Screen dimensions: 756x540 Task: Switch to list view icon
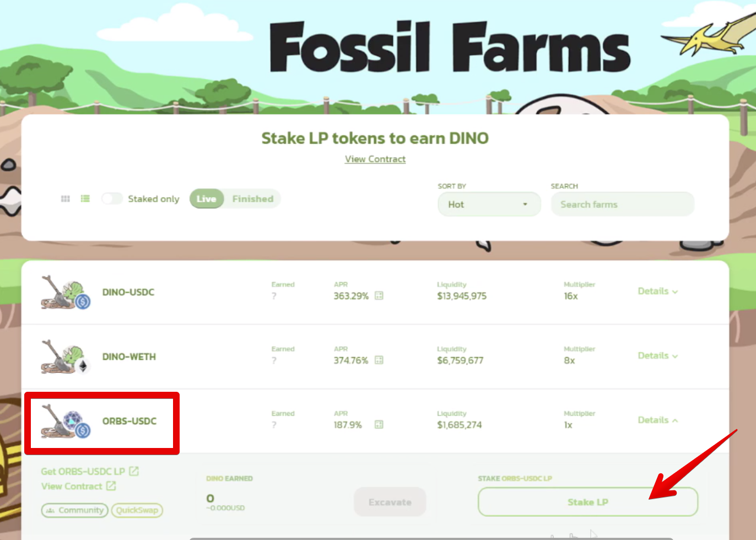(x=85, y=199)
